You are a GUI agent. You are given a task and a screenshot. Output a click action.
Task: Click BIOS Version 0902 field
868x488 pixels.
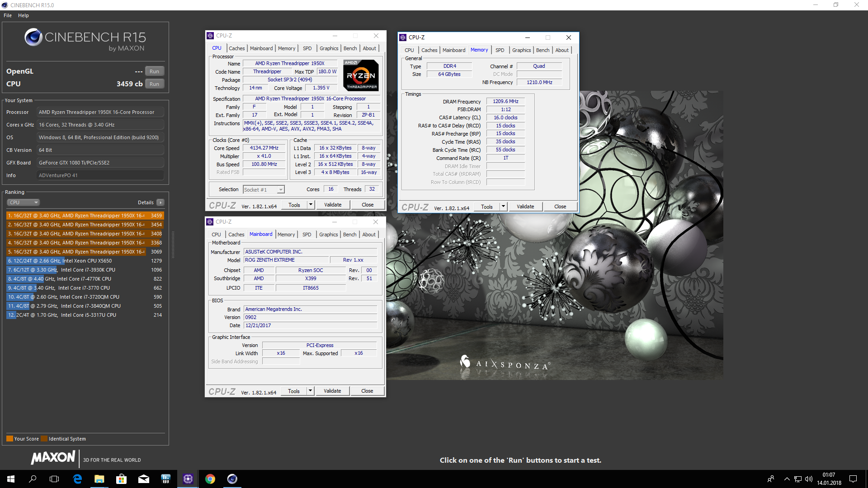(x=310, y=318)
